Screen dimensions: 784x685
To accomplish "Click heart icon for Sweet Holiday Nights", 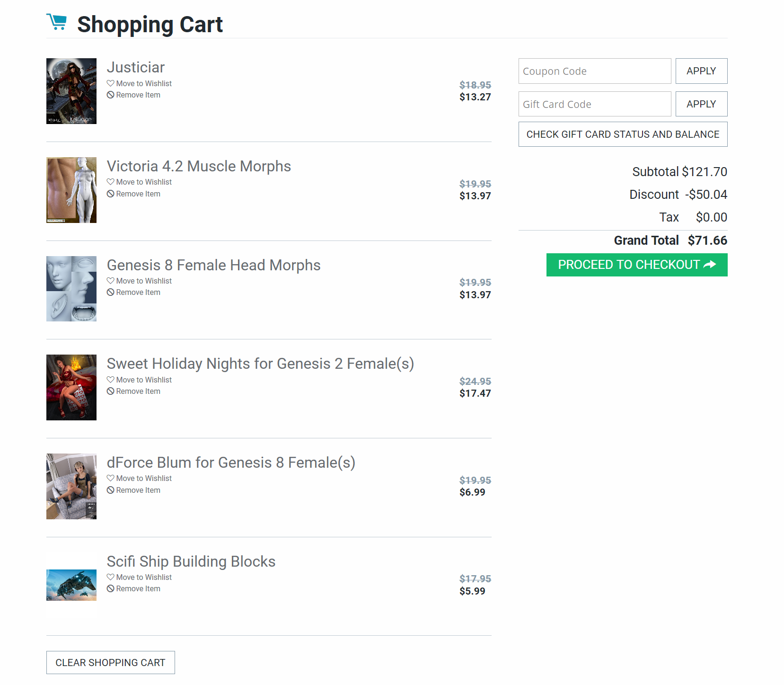I will pos(110,380).
